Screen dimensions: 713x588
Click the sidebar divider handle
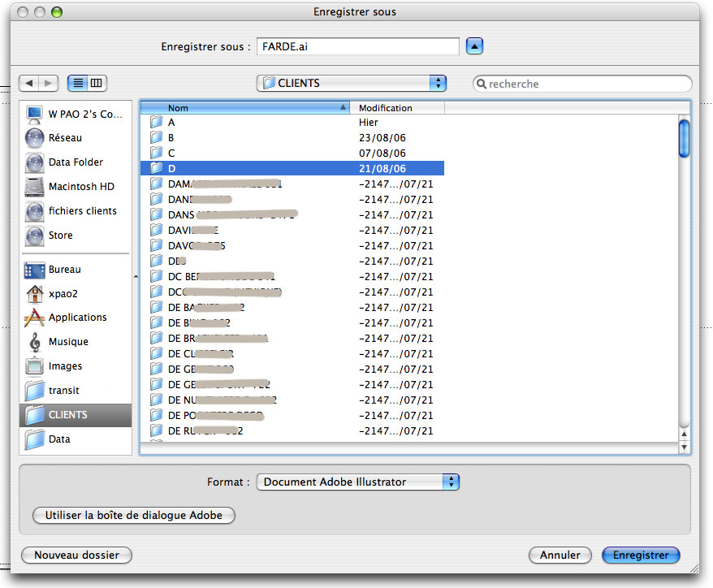[x=136, y=276]
